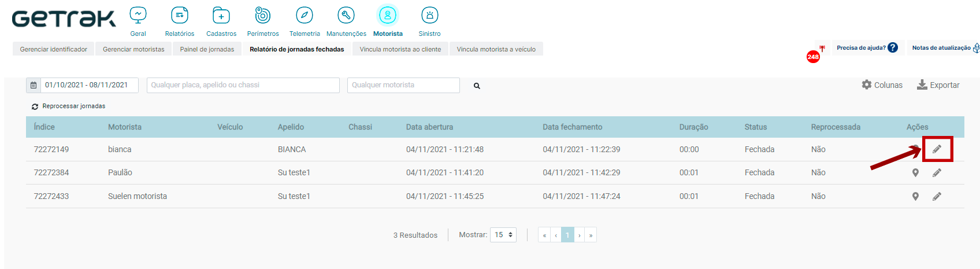The image size is (980, 269).
Task: Open the Telemetria menu icon
Action: point(305,15)
